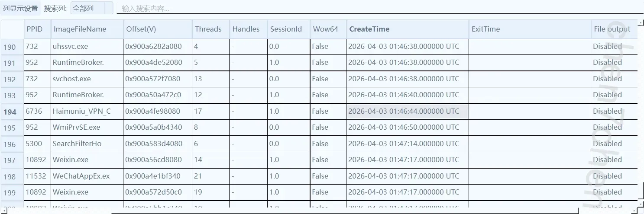Screen dimensions: 644x214
Task: Sort by ExitTime column header
Action: pos(485,29)
